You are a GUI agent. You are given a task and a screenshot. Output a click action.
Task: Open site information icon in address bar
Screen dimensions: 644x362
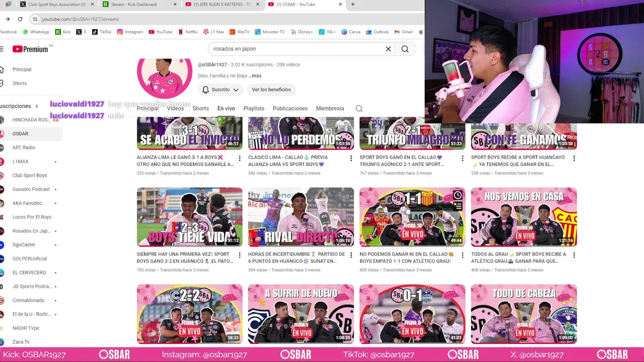[35, 19]
